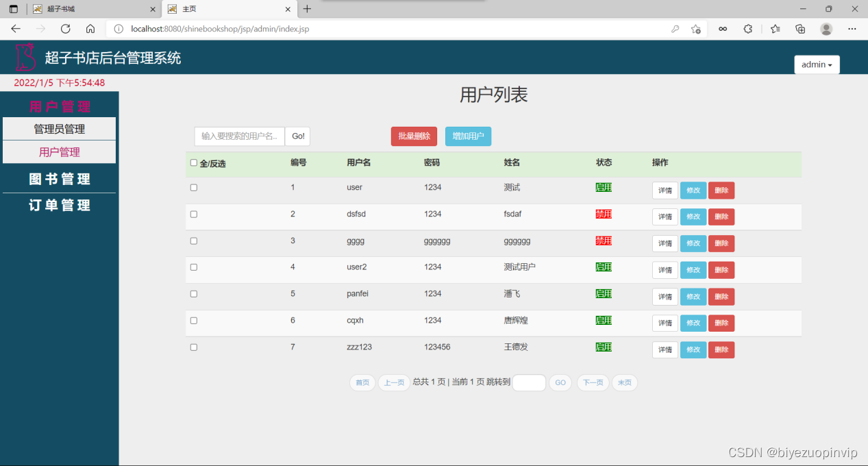Expand 图书管理 sidebar section
868x466 pixels.
click(60, 179)
